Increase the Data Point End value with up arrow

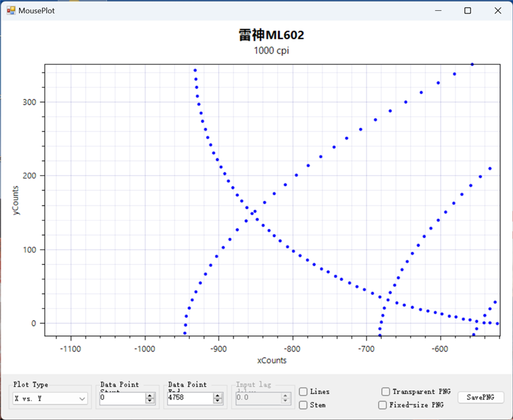click(217, 396)
